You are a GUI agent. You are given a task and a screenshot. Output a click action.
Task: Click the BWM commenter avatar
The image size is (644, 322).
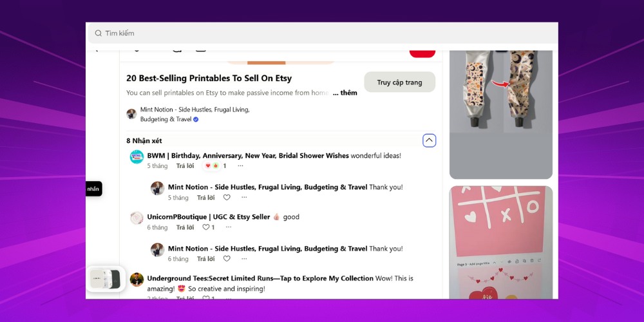coord(137,157)
